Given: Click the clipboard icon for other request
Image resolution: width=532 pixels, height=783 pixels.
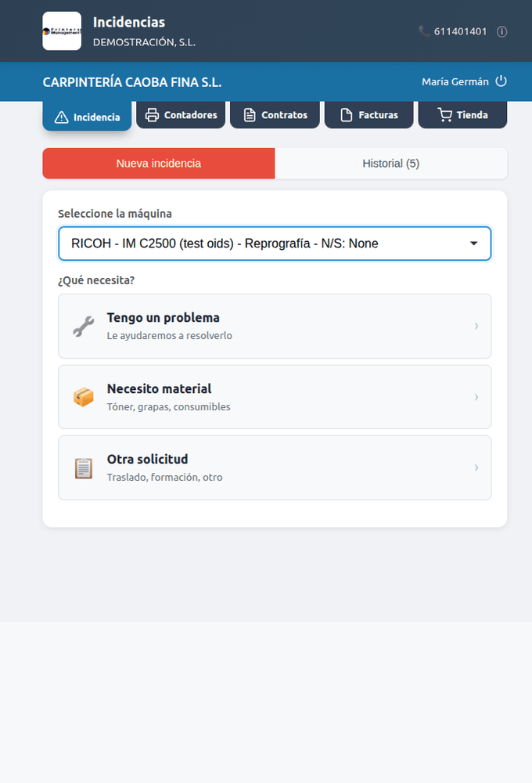Looking at the screenshot, I should [x=84, y=468].
